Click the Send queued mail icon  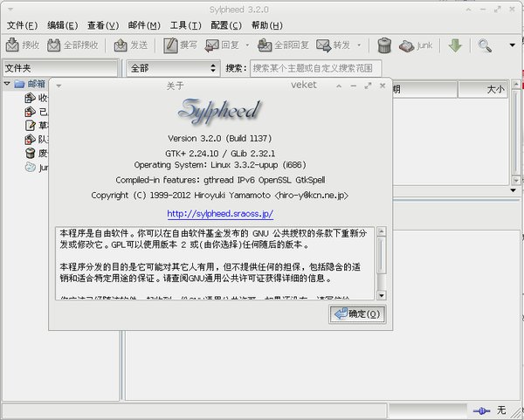[121, 45]
